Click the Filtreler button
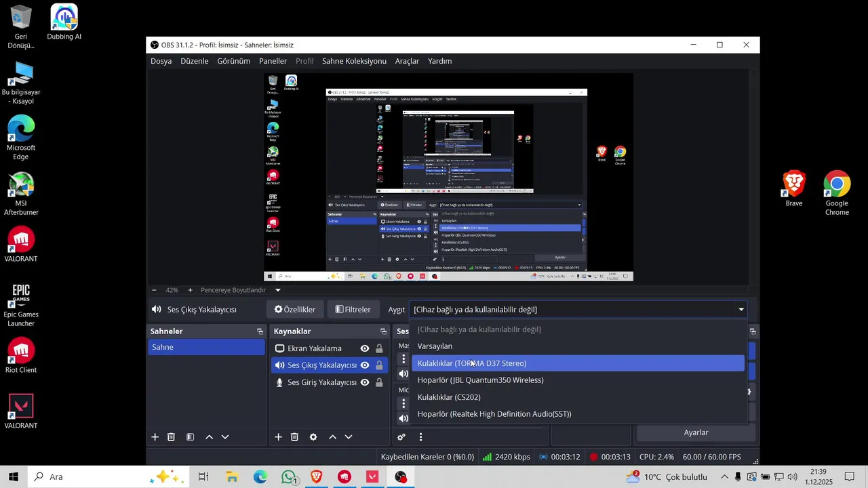The height and width of the screenshot is (488, 868). (353, 310)
